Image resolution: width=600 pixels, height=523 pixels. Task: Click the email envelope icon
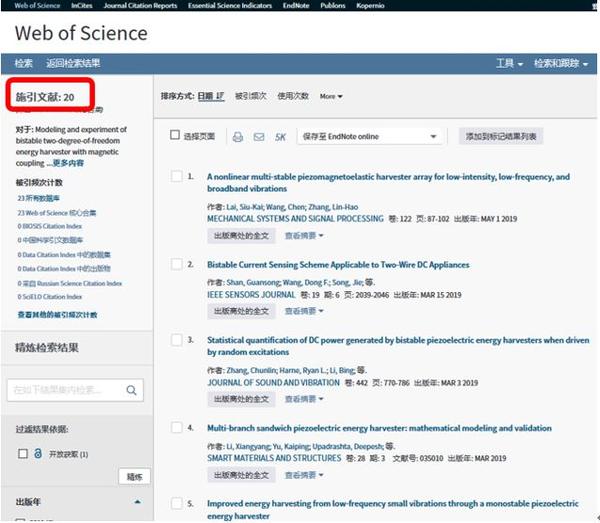click(x=259, y=137)
